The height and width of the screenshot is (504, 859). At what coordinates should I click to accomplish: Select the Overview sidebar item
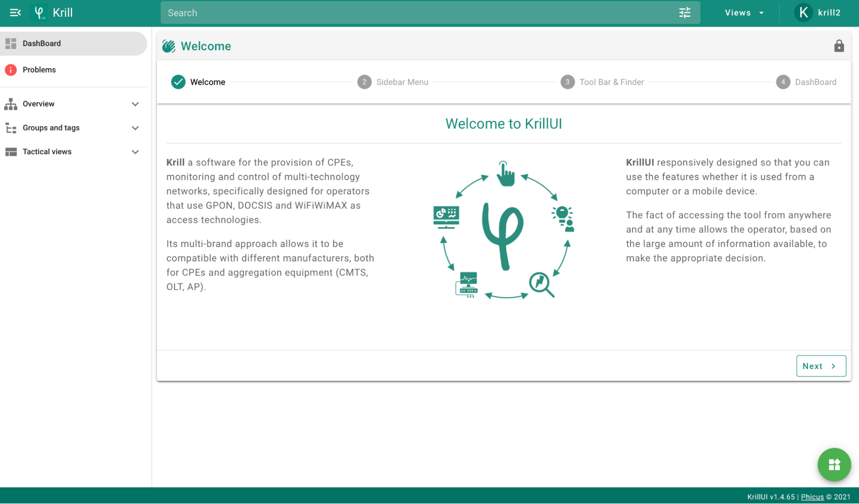tap(73, 104)
